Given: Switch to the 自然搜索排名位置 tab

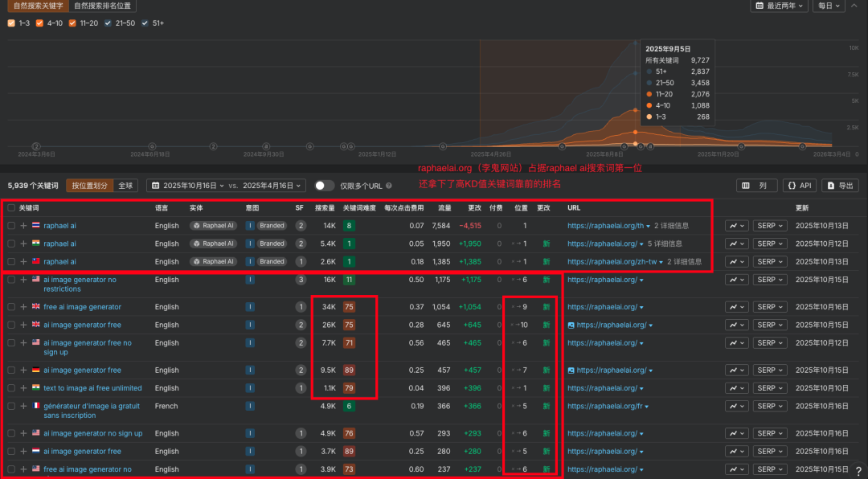Looking at the screenshot, I should point(102,6).
